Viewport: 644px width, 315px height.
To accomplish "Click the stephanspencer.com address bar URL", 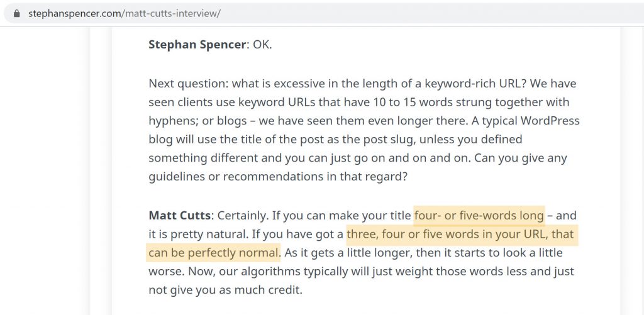I will pyautogui.click(x=125, y=13).
